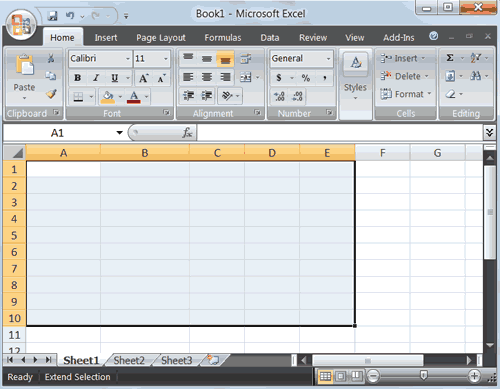Open the General number format dropdown

tap(328, 59)
